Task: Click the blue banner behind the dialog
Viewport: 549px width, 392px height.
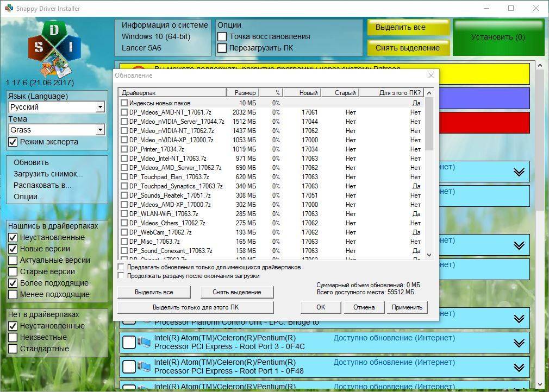Action: [x=484, y=98]
